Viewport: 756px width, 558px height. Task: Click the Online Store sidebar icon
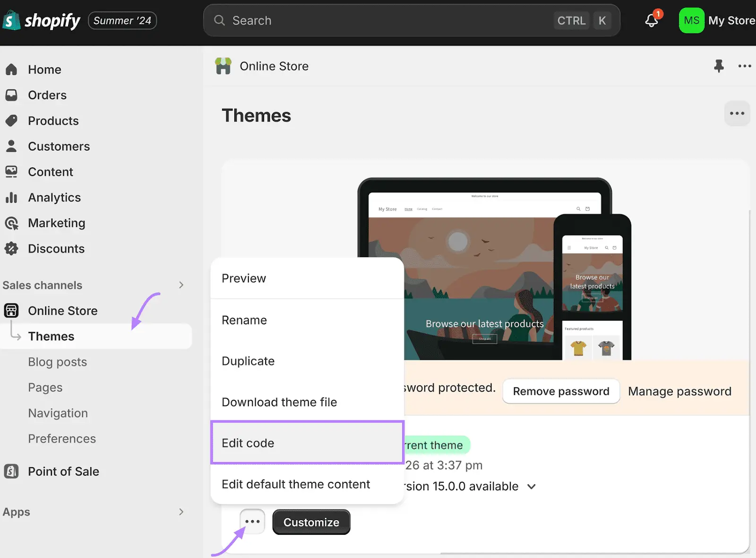pos(12,310)
